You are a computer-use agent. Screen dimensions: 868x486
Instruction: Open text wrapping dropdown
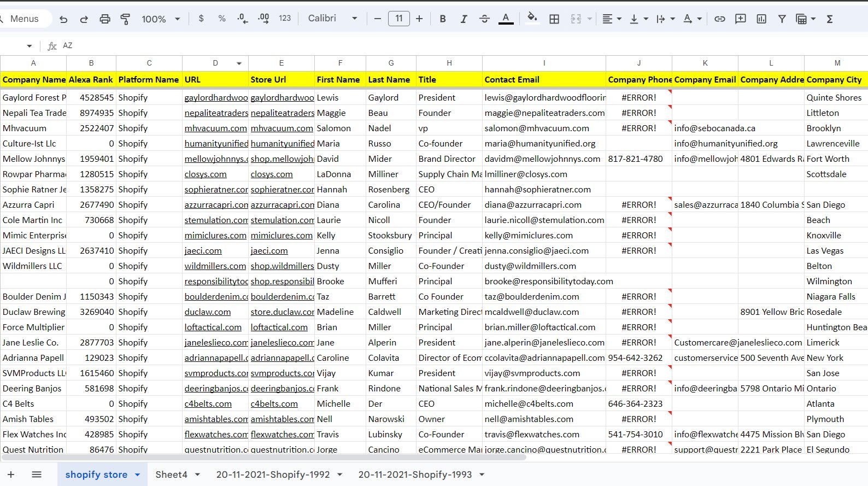tap(666, 19)
